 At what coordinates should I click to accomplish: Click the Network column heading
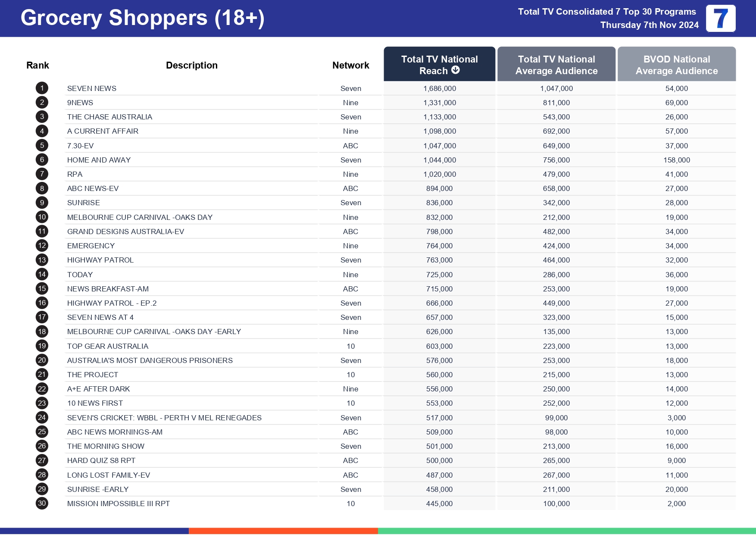pos(350,66)
